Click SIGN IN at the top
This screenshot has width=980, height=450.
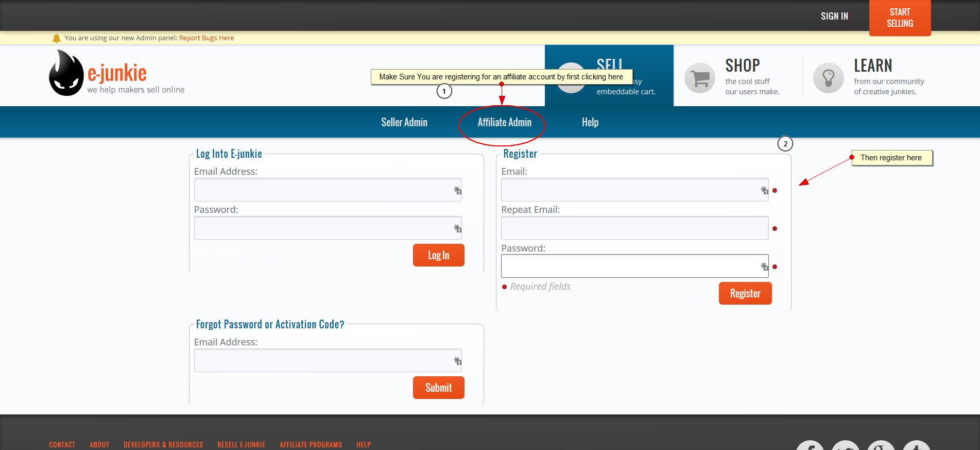pyautogui.click(x=834, y=16)
